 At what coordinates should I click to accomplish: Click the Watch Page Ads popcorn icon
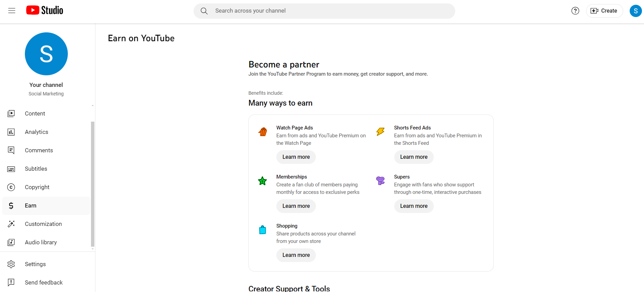pyautogui.click(x=263, y=132)
